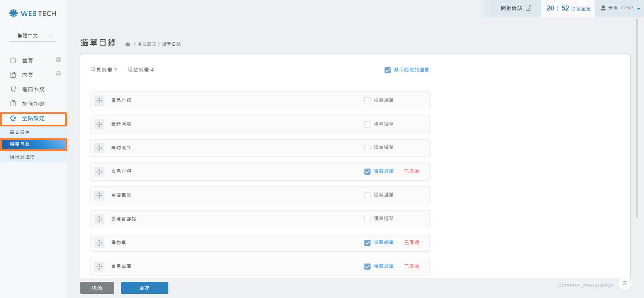Select 備份及還原 in the submenu

tap(22, 157)
